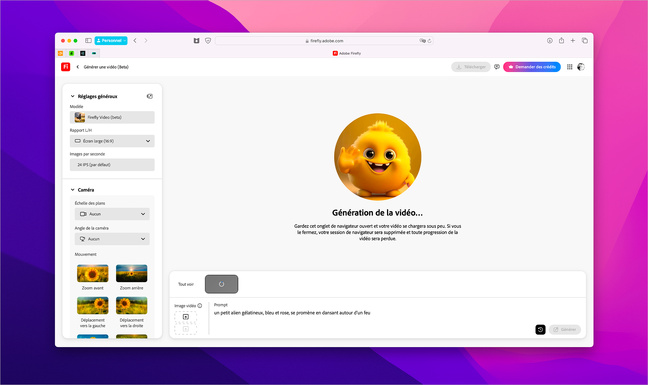Viewport: 648px width, 385px height.
Task: Click the translate icon in address bar
Action: pyautogui.click(x=422, y=40)
